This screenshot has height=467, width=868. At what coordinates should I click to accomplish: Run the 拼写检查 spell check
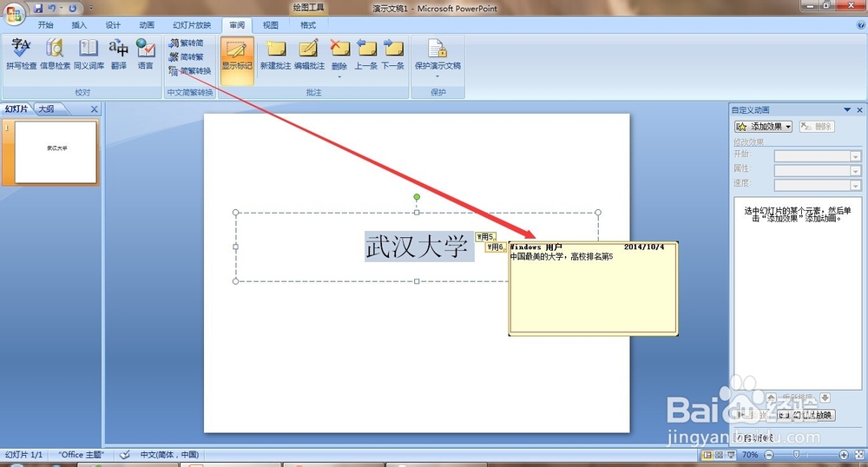21,55
